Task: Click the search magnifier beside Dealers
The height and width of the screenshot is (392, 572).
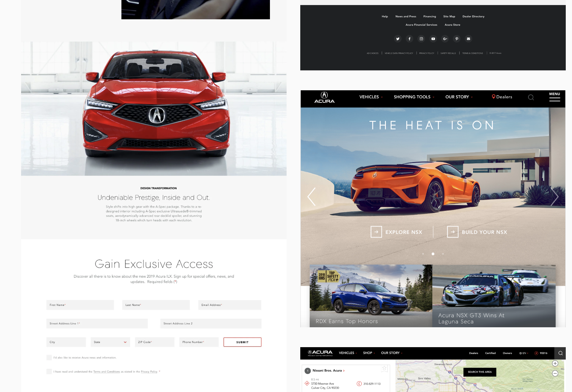Action: (531, 97)
